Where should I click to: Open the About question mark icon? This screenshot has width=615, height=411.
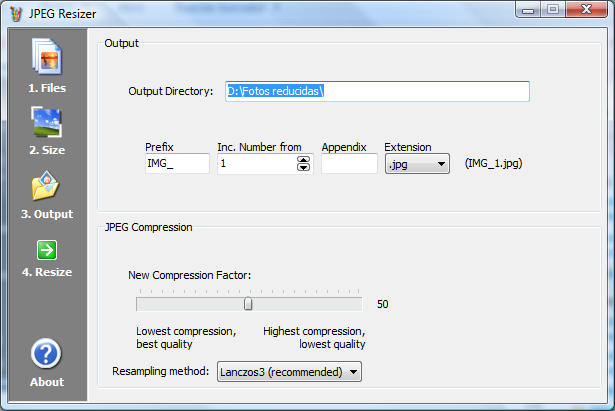click(46, 354)
